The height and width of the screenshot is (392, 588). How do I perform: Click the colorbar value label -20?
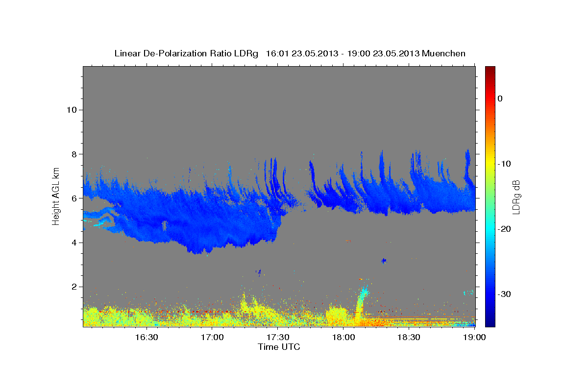tap(505, 229)
